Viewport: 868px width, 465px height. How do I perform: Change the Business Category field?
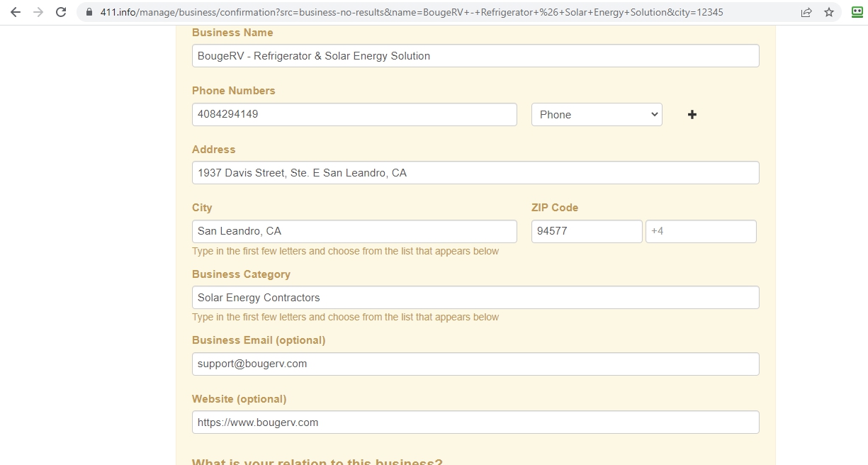[475, 298]
